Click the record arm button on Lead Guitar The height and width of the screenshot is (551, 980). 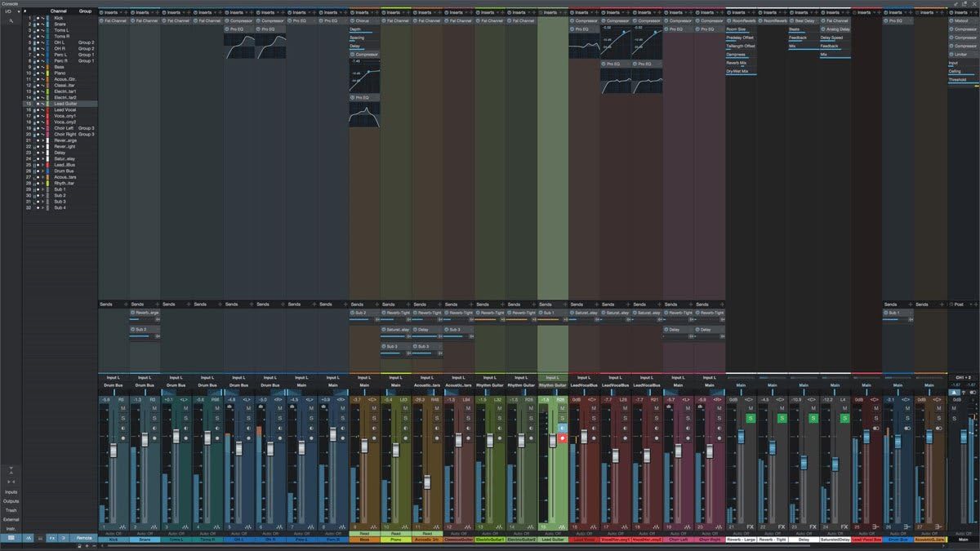562,438
